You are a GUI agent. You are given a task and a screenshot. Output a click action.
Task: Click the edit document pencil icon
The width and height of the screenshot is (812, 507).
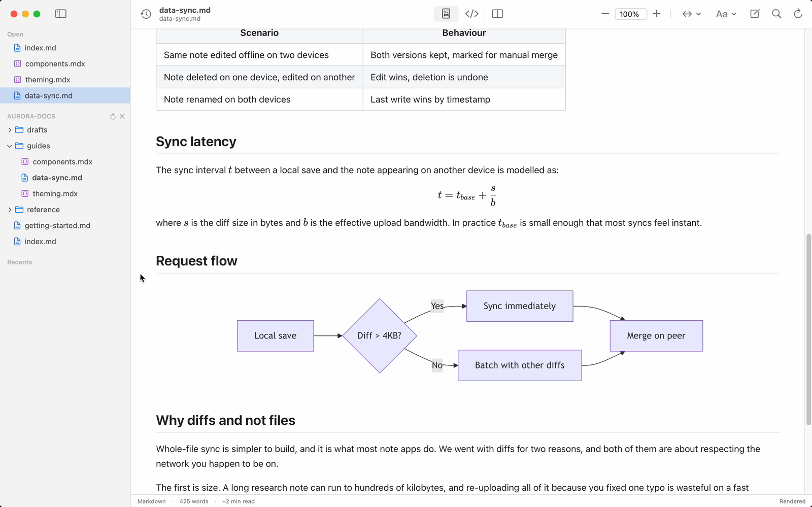coord(755,14)
